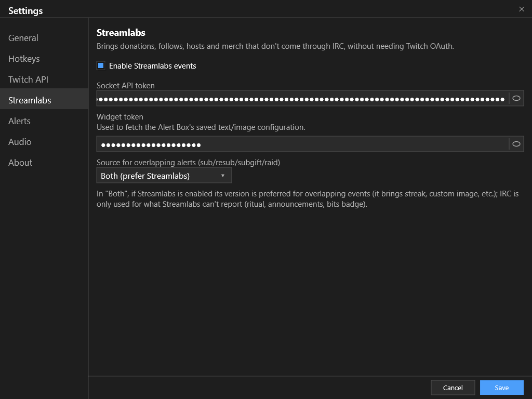Image resolution: width=532 pixels, height=399 pixels.
Task: Click the Socket API token label
Action: 126,86
